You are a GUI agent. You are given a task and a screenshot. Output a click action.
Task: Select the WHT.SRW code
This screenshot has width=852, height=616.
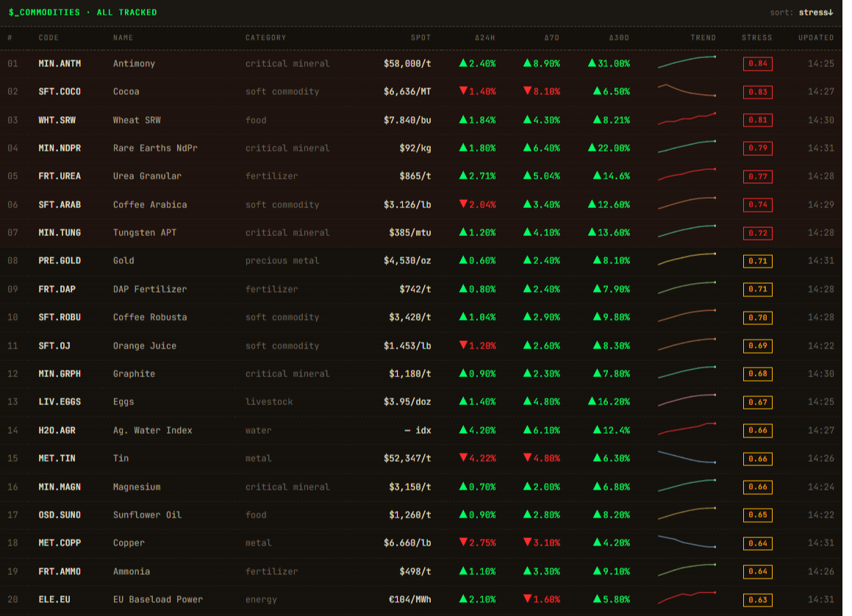57,120
